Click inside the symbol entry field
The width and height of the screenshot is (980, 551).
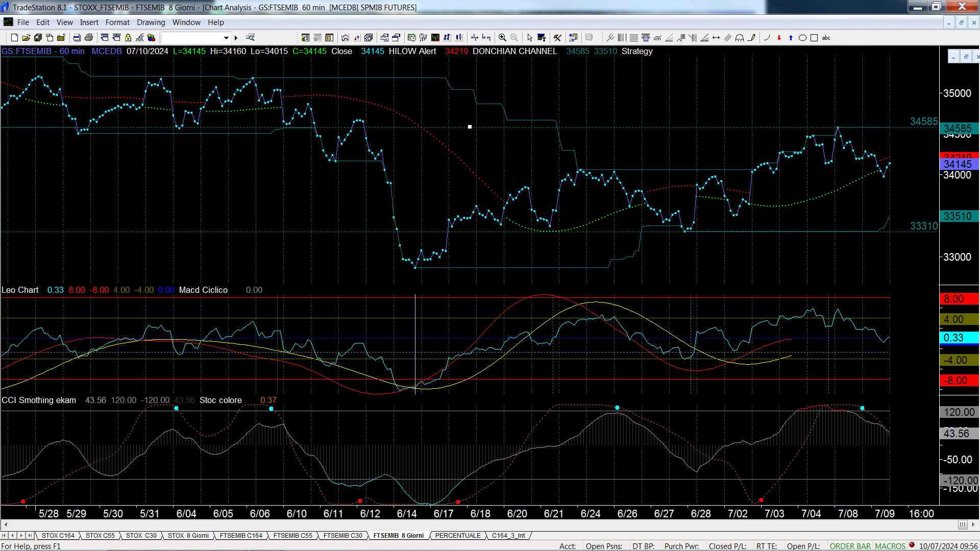tap(192, 38)
